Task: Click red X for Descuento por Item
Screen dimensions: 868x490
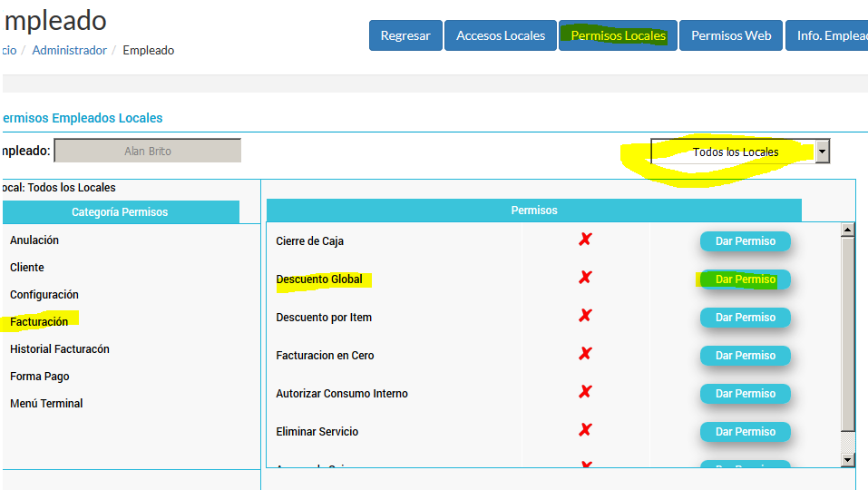Action: click(585, 316)
